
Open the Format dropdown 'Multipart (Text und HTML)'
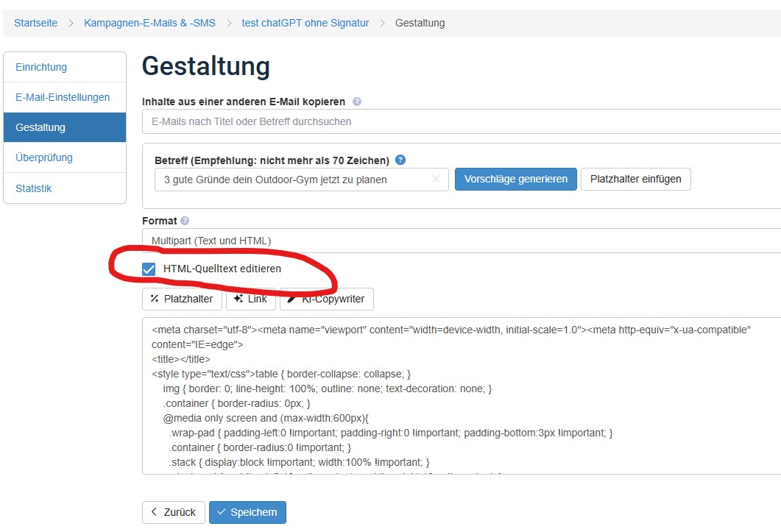461,241
